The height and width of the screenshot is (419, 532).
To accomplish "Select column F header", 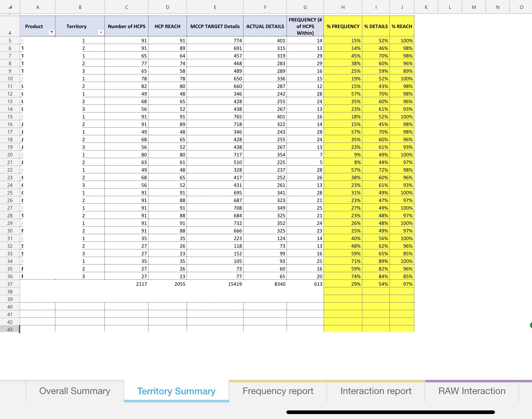I will click(x=265, y=7).
